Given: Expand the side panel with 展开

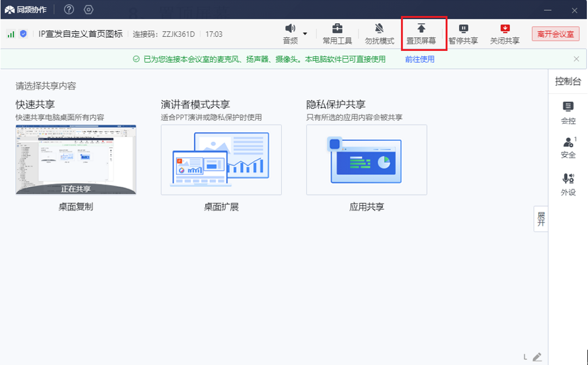Looking at the screenshot, I should coord(541,219).
